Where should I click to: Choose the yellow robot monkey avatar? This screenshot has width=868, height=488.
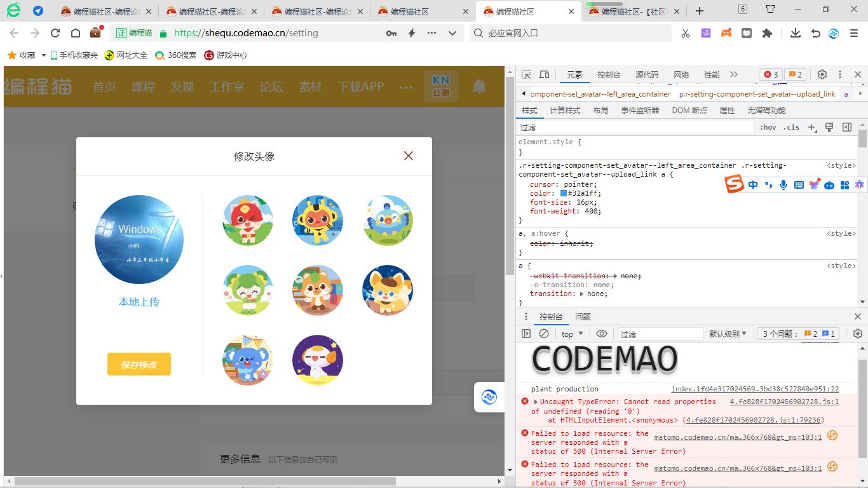(x=318, y=220)
